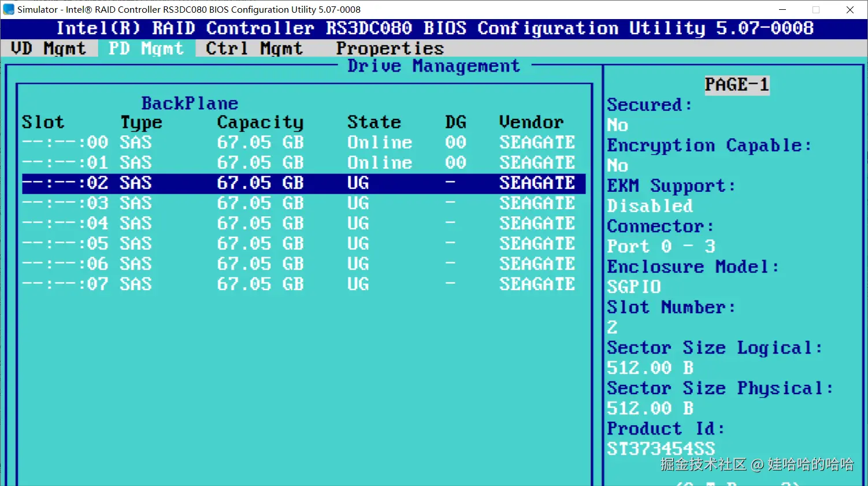Select the PD Mgmt tab

(146, 49)
